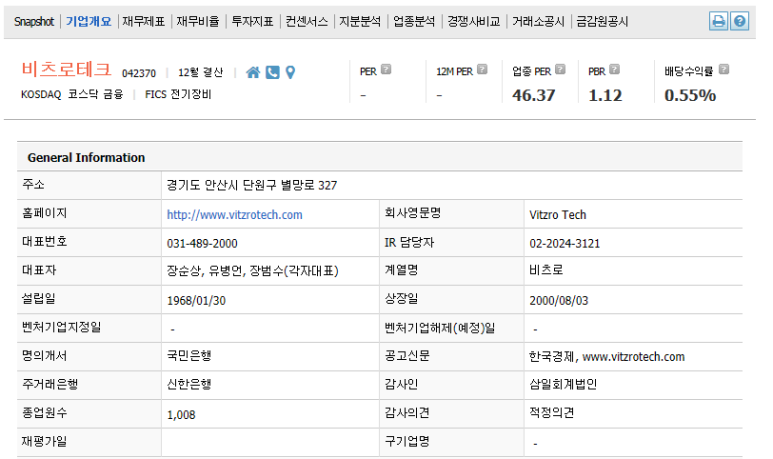Open the 재무비율 tab
Screen dimensions: 773x459
(198, 22)
